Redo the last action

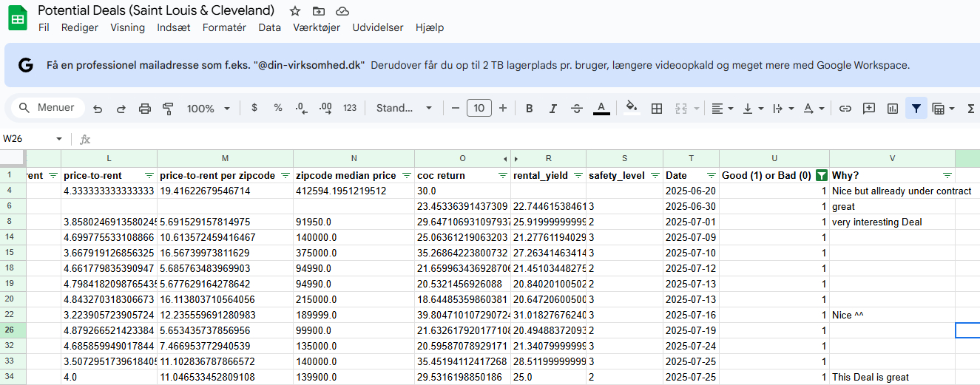coord(121,109)
